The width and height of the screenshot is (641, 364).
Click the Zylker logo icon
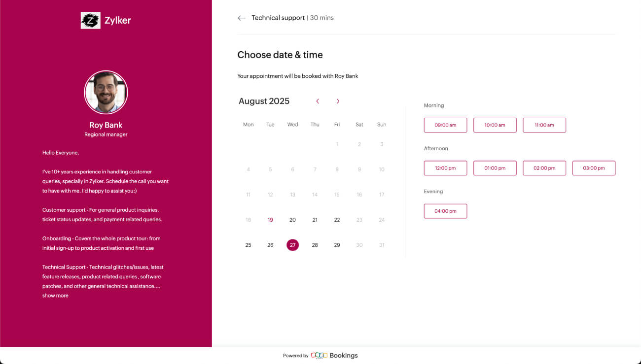point(91,20)
